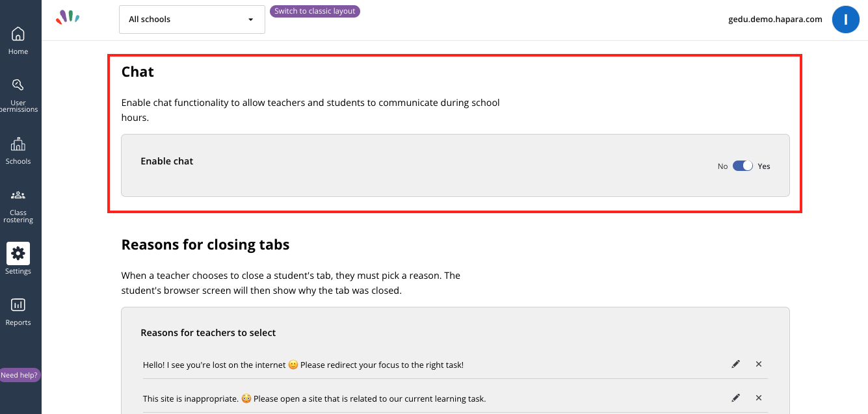Click the All schools dropdown arrow
This screenshot has height=414, width=868.
click(251, 19)
